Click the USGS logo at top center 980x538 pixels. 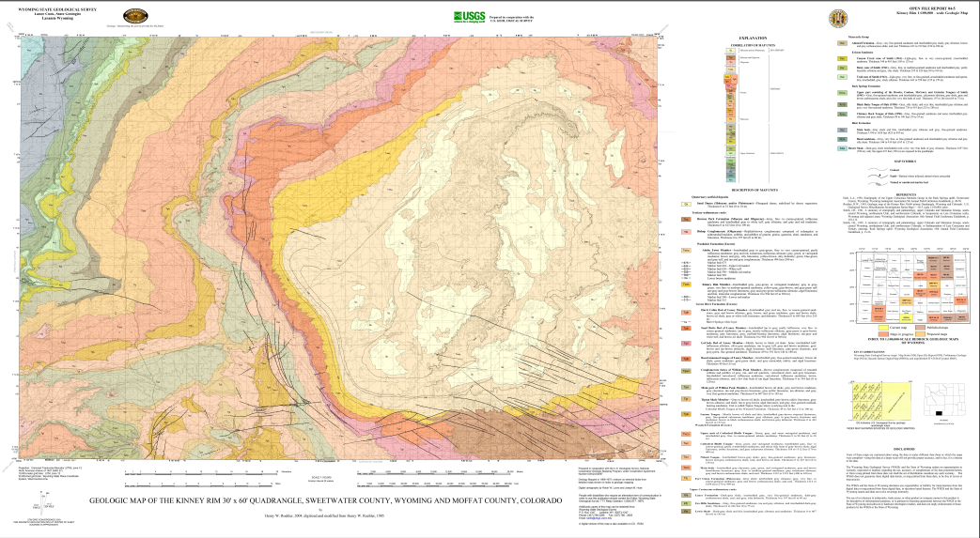(469, 16)
